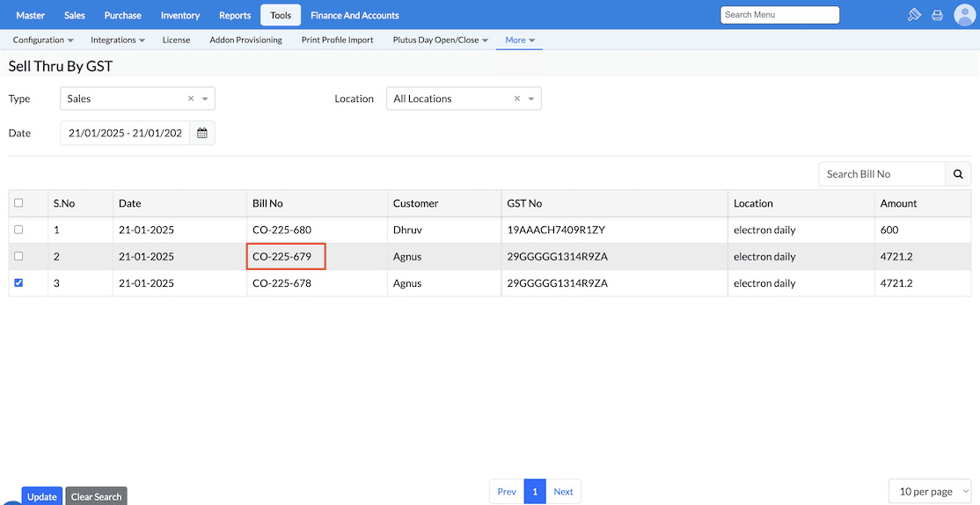
Task: Clear the All Locations selection
Action: (x=517, y=99)
